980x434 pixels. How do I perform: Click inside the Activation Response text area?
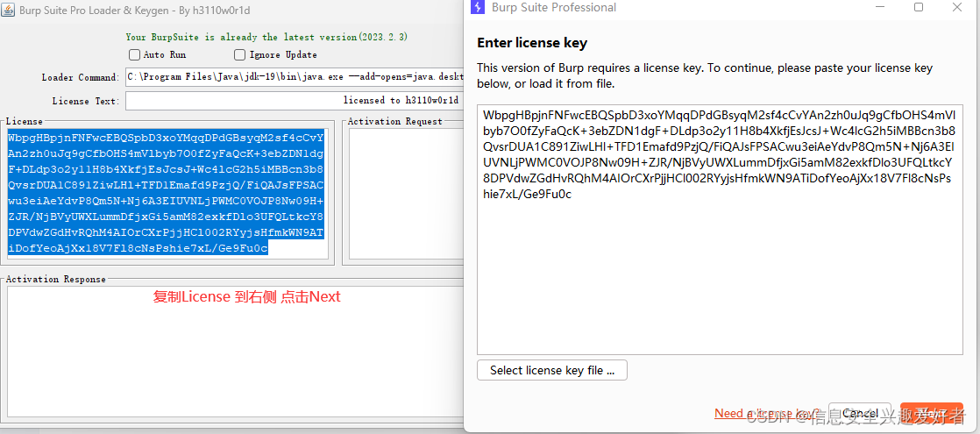click(234, 350)
